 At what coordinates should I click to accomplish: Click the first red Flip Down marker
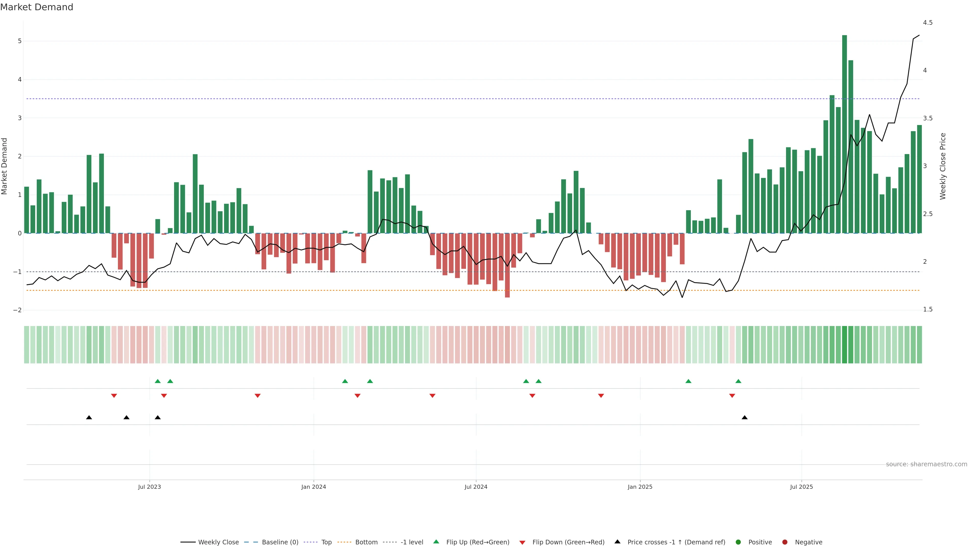[114, 396]
